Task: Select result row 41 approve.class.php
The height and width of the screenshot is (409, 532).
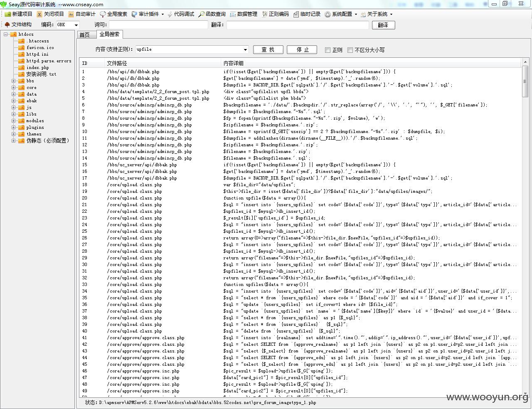Action: (x=300, y=338)
